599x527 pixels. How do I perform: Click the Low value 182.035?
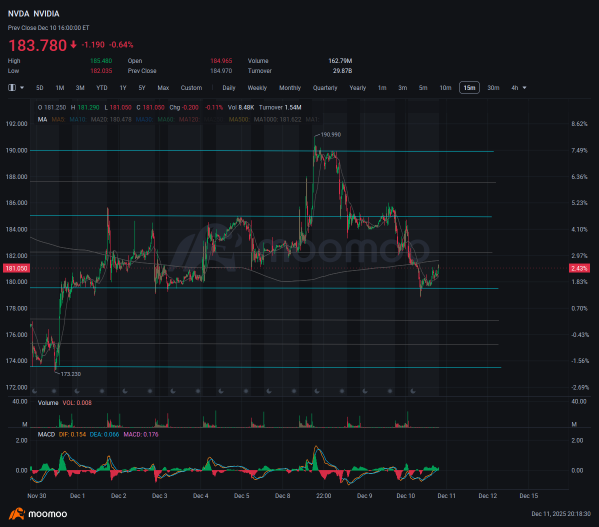pos(101,71)
